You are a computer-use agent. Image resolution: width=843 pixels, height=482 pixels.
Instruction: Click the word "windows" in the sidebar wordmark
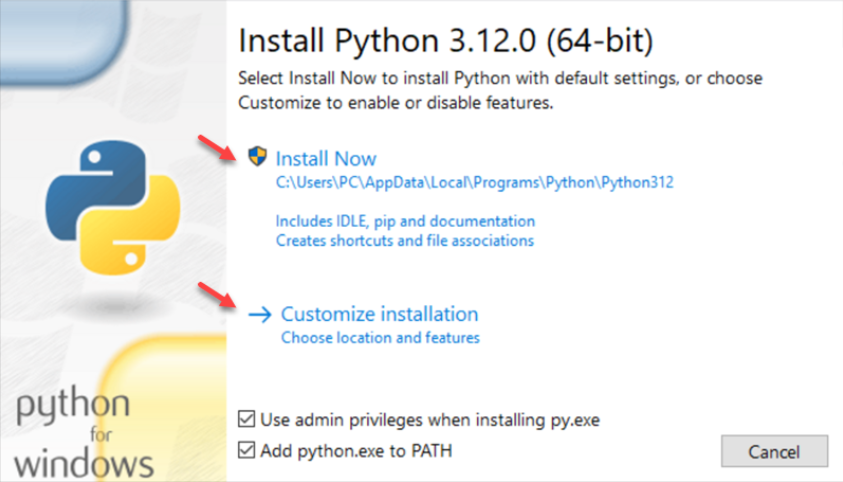(x=85, y=463)
